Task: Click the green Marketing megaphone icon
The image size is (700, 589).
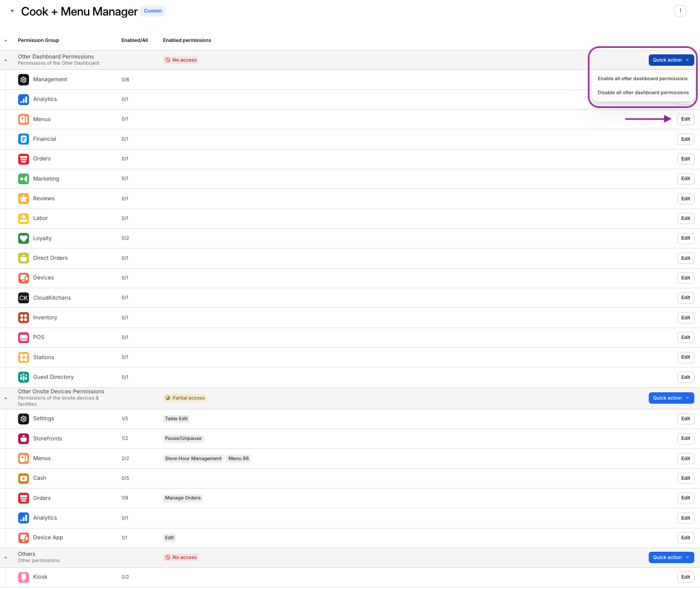Action: 23,179
